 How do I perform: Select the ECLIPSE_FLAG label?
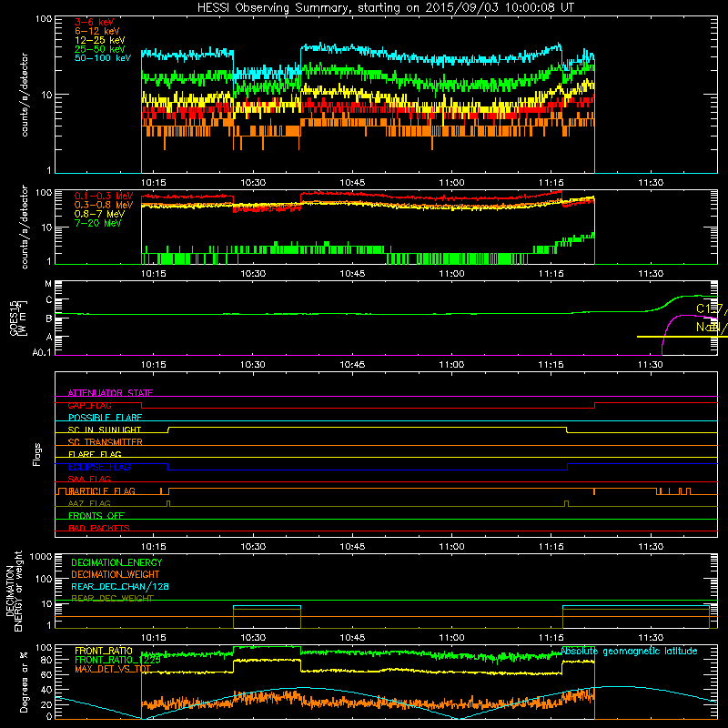coord(99,467)
